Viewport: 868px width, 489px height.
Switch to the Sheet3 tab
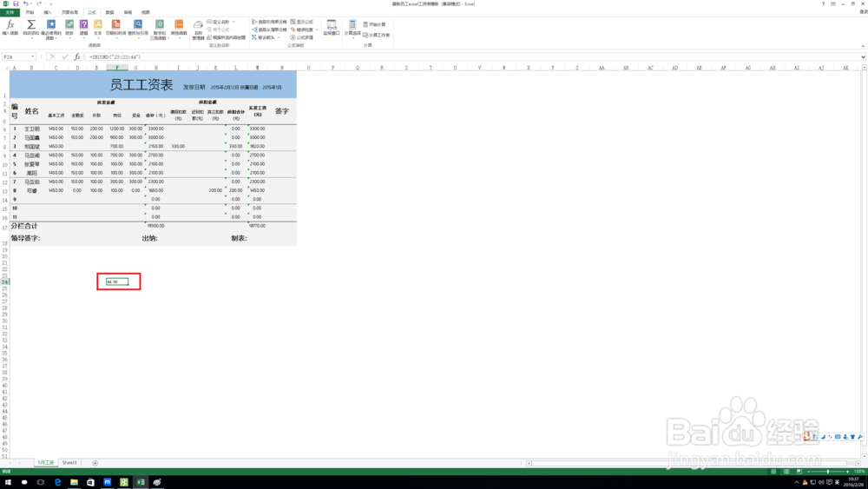(x=69, y=462)
